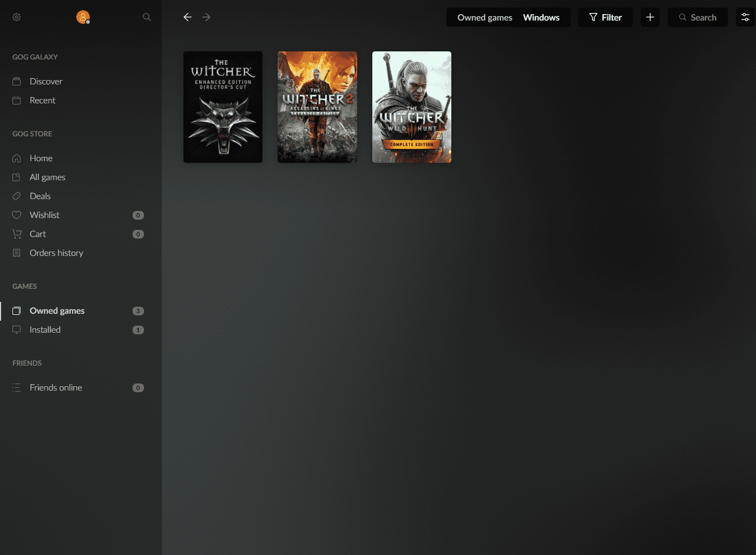Select Owned games in sidebar
The height and width of the screenshot is (555, 756).
(x=57, y=310)
